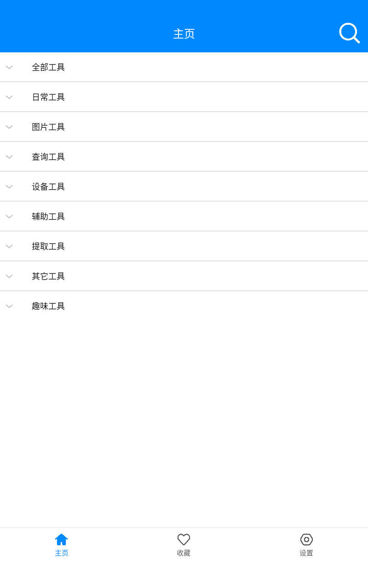This screenshot has height=588, width=368.
Task: Open the 图片工具 category row
Action: click(x=48, y=127)
